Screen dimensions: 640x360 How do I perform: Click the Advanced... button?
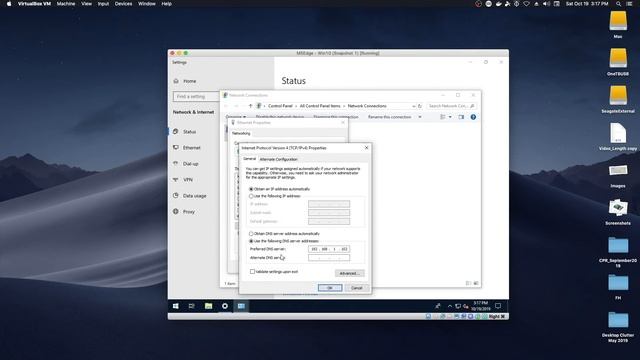point(350,273)
